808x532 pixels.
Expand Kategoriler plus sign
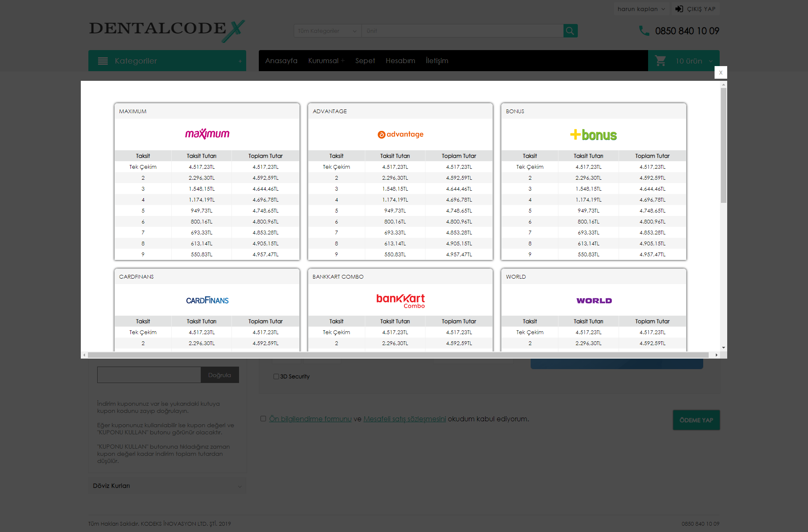(240, 61)
